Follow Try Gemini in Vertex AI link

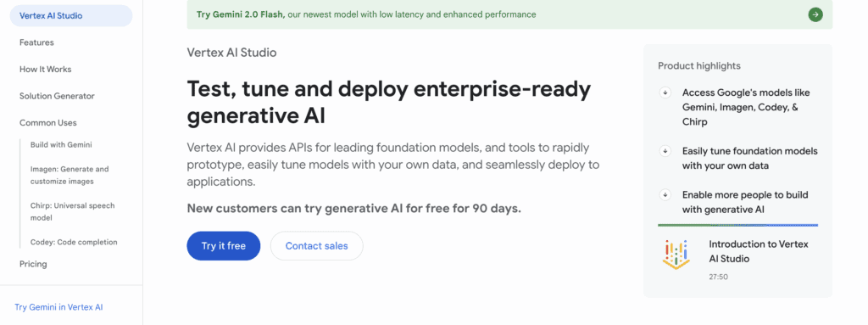(x=58, y=307)
